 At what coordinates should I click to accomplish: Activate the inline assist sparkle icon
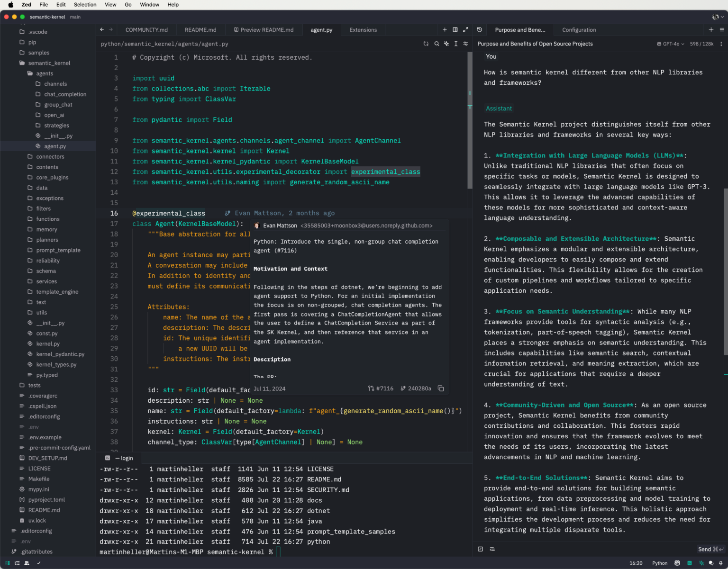[446, 44]
